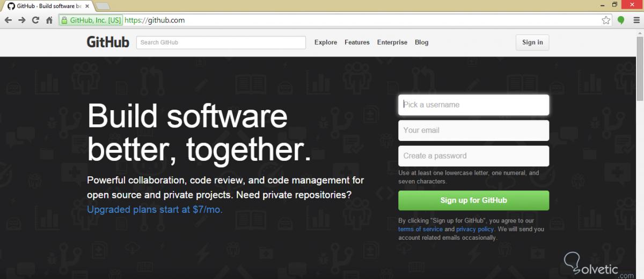Click the Pick a username field
The height and width of the screenshot is (279, 644).
coord(473,105)
